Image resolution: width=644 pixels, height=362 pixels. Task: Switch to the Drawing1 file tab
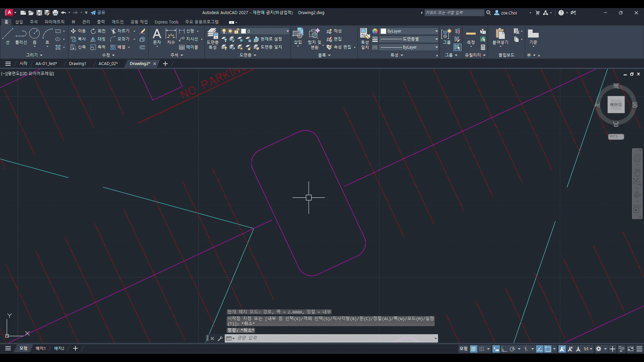(77, 64)
